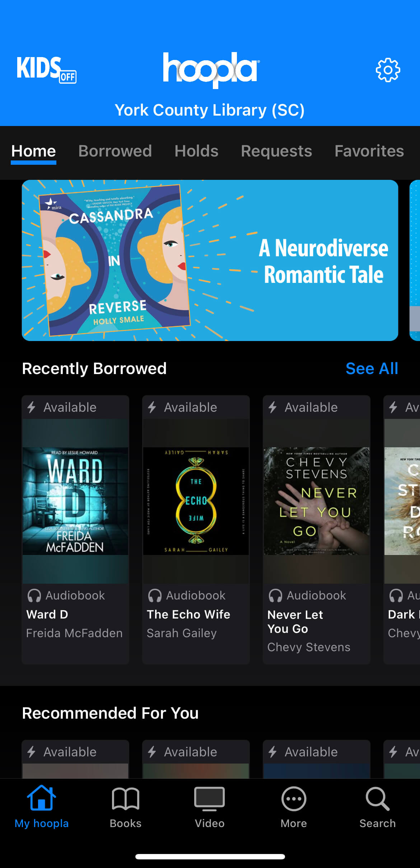Tap the headphones icon under Ward D
This screenshot has height=868, width=420.
(x=34, y=596)
